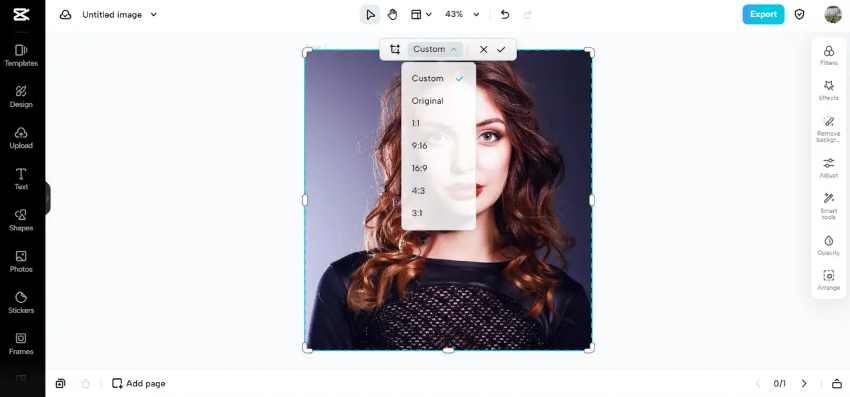Open the Adjust tool
The width and height of the screenshot is (850, 397).
pos(828,168)
